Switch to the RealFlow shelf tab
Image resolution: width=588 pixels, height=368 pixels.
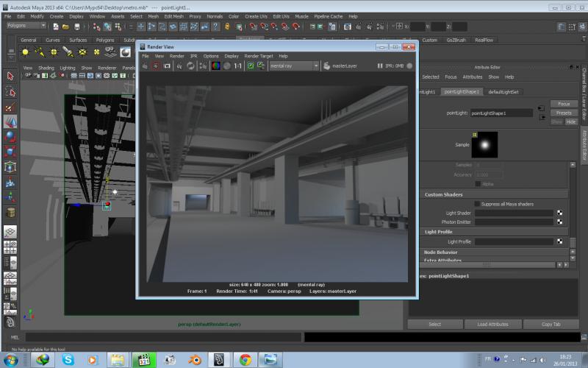[x=484, y=40]
